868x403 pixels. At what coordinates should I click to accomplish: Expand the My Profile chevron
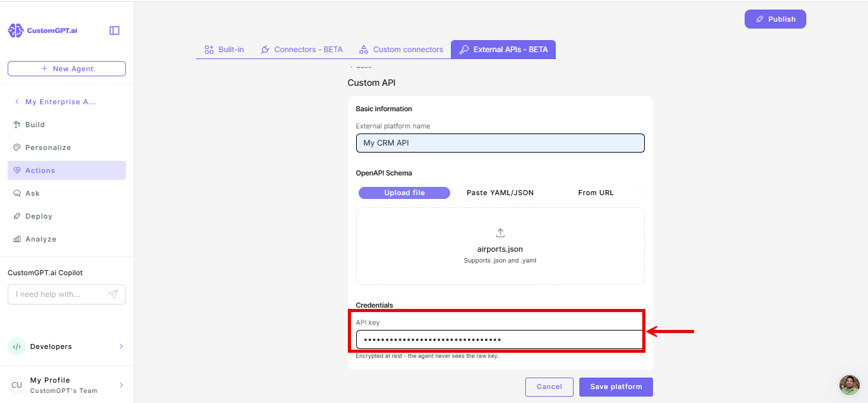tap(121, 385)
